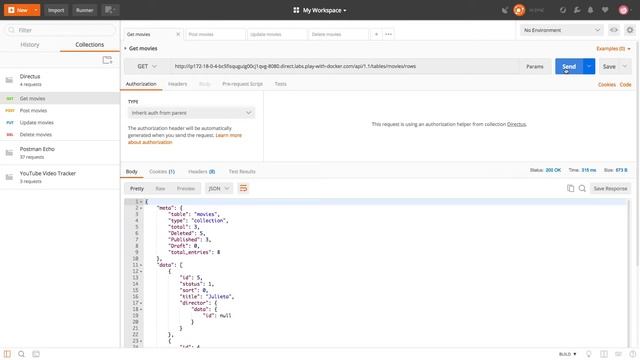Open the response Cookies (1) tab

click(x=162, y=171)
